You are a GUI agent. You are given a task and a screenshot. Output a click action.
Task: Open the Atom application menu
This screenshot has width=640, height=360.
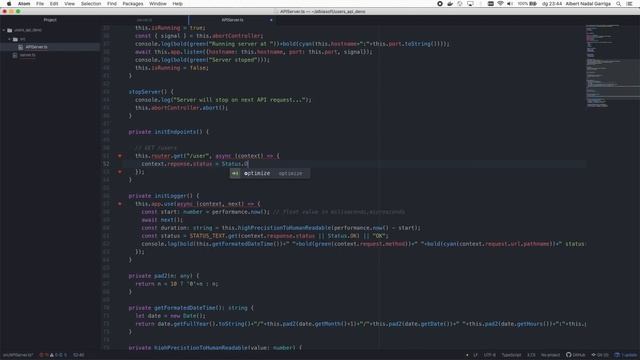click(24, 4)
